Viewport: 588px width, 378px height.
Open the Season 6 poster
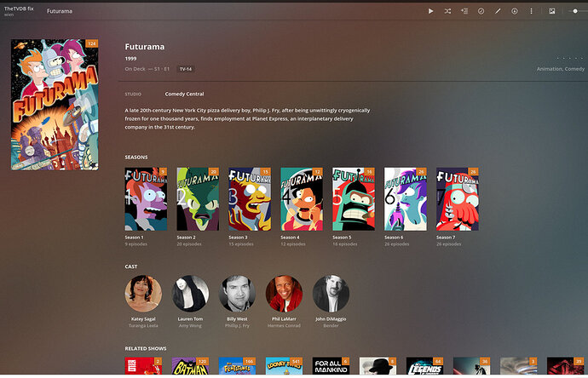pos(406,199)
